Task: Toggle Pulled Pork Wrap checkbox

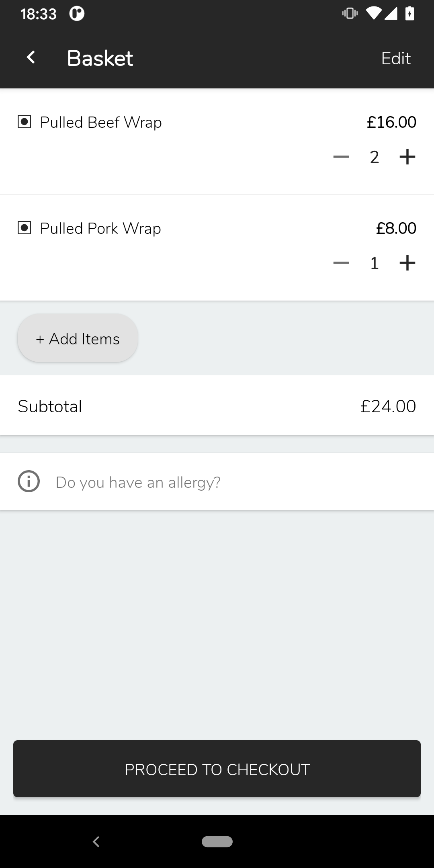Action: (x=25, y=228)
